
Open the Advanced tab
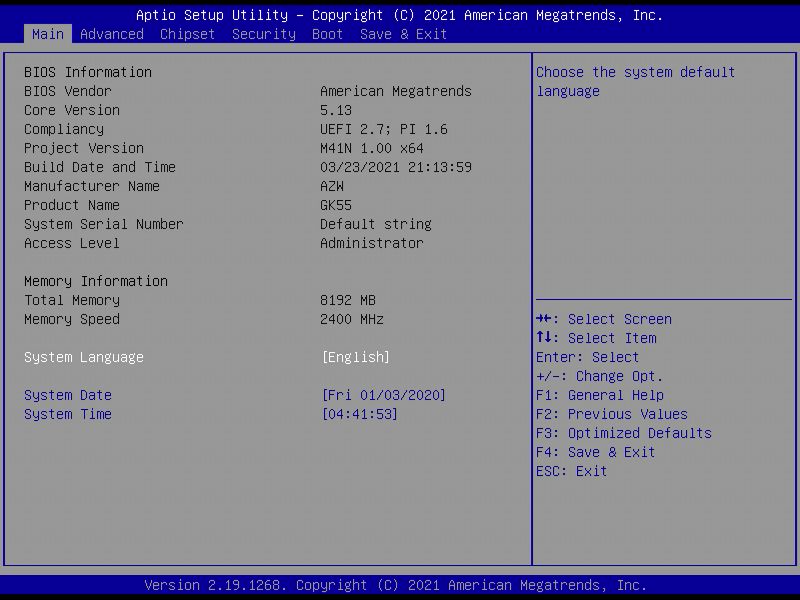pyautogui.click(x=112, y=34)
